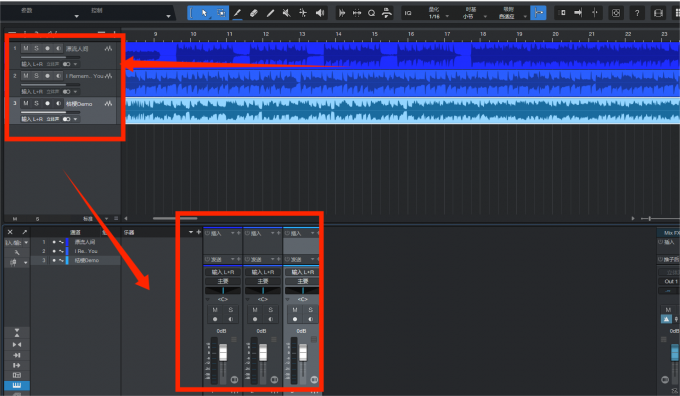The width and height of the screenshot is (680, 396).
Task: Click the horizontal arrangement scrollbar thumb
Action: (175, 218)
